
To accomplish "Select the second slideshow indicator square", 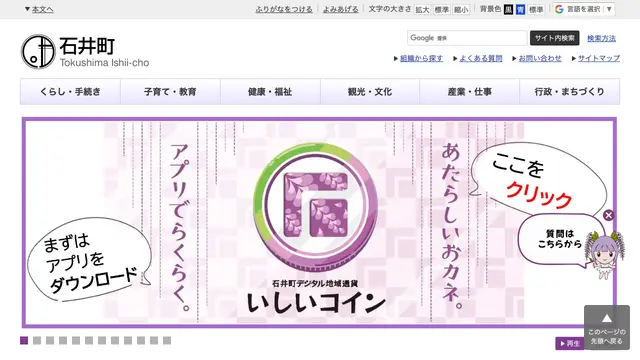I will 37,340.
